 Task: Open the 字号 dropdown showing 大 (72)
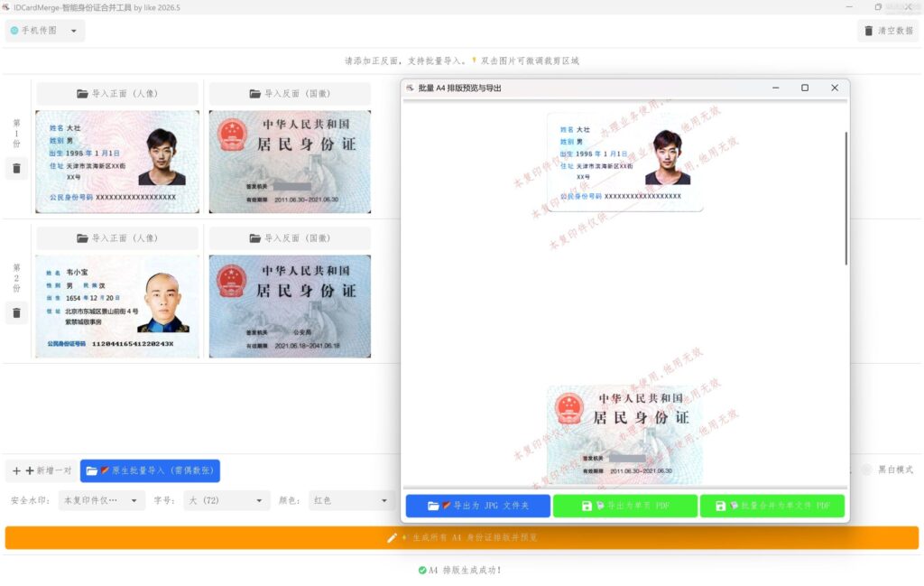point(226,500)
